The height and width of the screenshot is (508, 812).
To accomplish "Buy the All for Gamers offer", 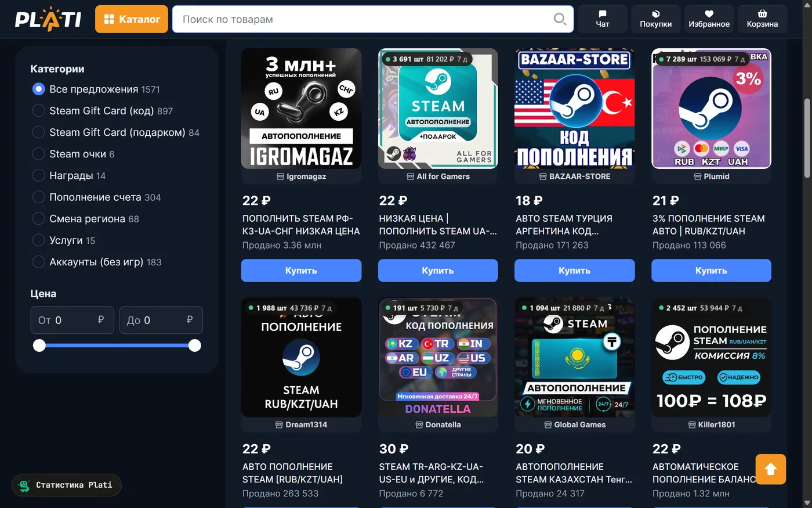I will click(x=438, y=271).
